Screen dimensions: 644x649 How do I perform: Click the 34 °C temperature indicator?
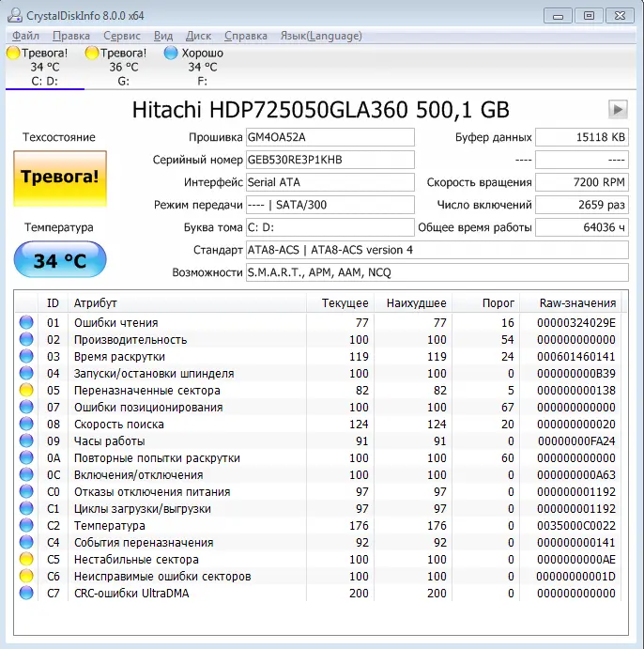pos(59,260)
